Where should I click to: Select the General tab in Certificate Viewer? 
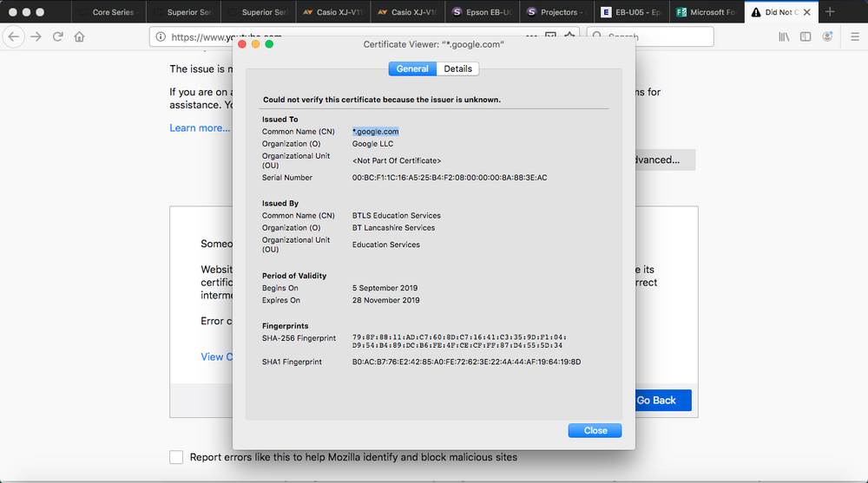click(x=412, y=69)
